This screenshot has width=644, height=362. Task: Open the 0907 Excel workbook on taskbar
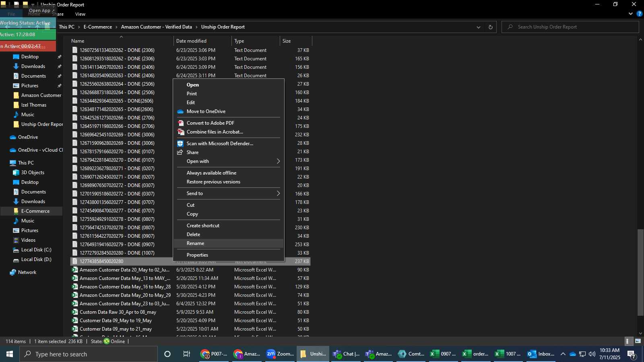tap(443, 354)
